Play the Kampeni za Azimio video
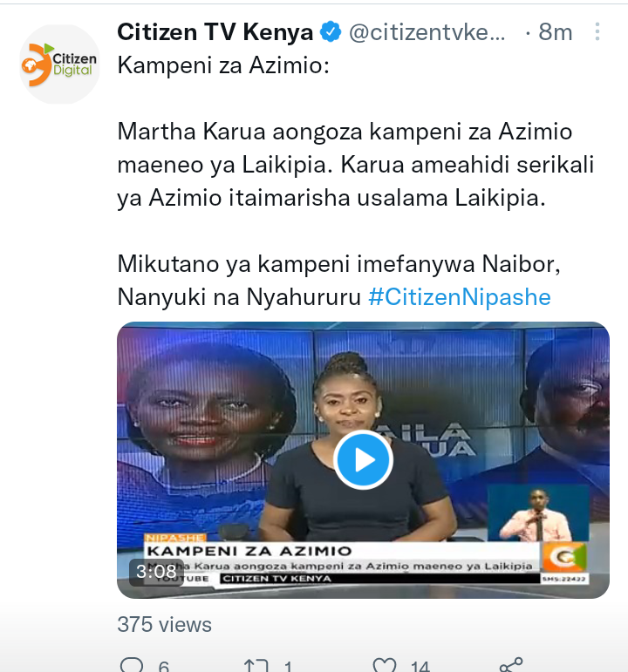Image resolution: width=628 pixels, height=672 pixels. [x=364, y=460]
